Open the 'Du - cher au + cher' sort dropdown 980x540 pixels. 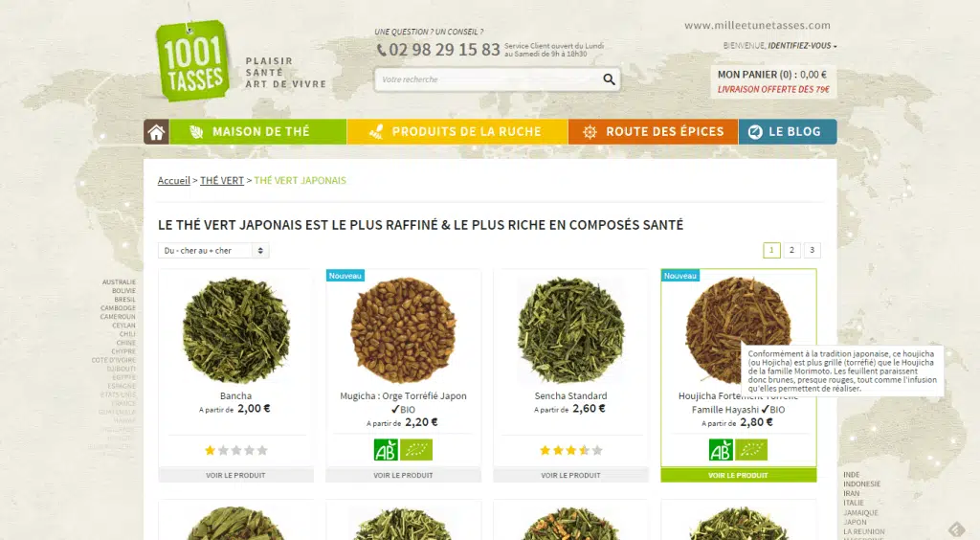[213, 251]
